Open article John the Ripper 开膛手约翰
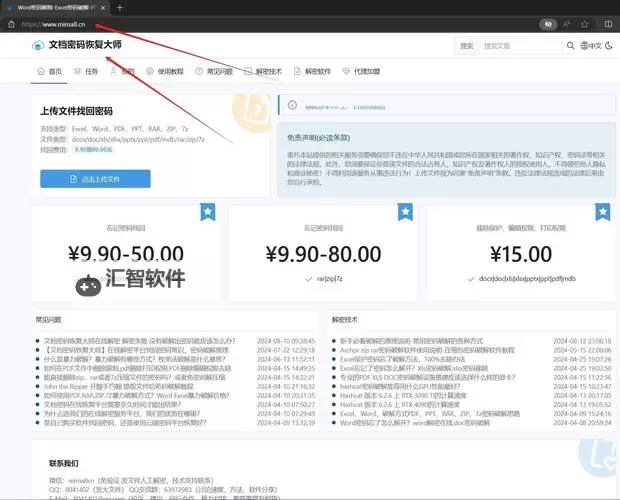620x500 pixels. (x=119, y=386)
